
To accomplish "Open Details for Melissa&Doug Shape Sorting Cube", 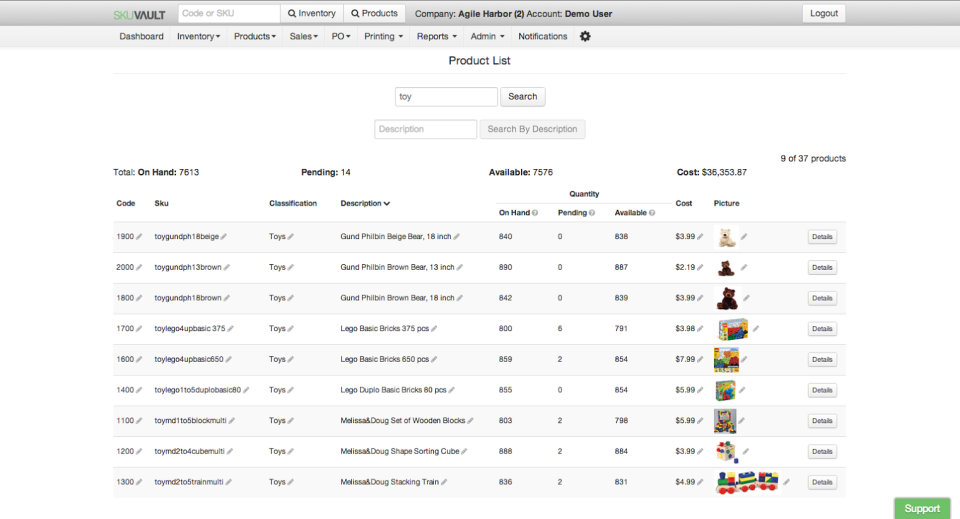I will 822,452.
